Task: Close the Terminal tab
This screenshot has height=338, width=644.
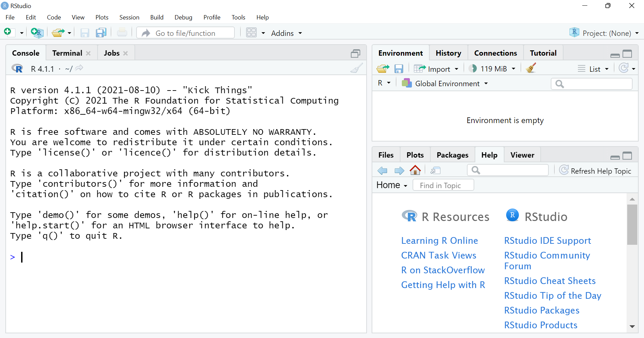Action: coord(88,53)
